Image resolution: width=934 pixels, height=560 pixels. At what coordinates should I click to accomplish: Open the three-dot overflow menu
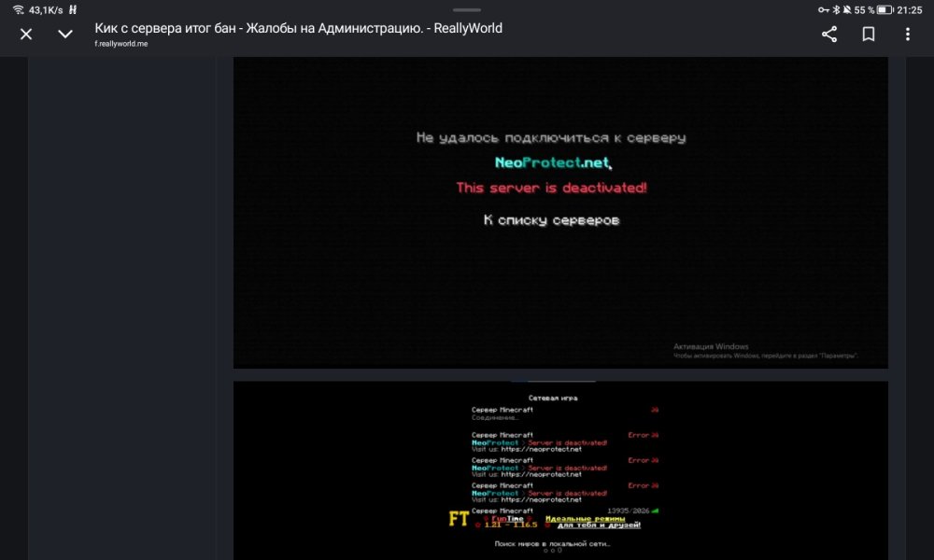pos(908,34)
